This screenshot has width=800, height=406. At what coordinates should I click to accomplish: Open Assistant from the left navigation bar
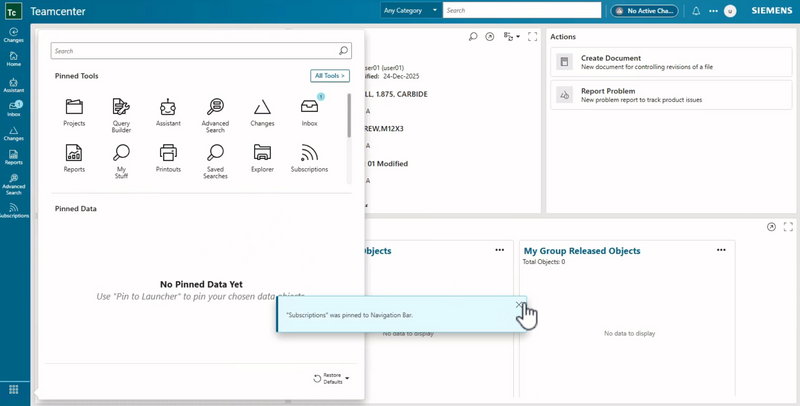[x=14, y=85]
